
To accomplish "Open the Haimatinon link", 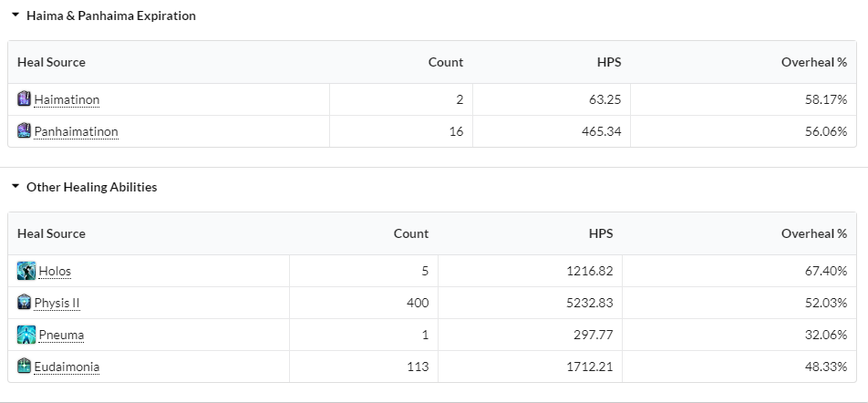I will (x=67, y=99).
